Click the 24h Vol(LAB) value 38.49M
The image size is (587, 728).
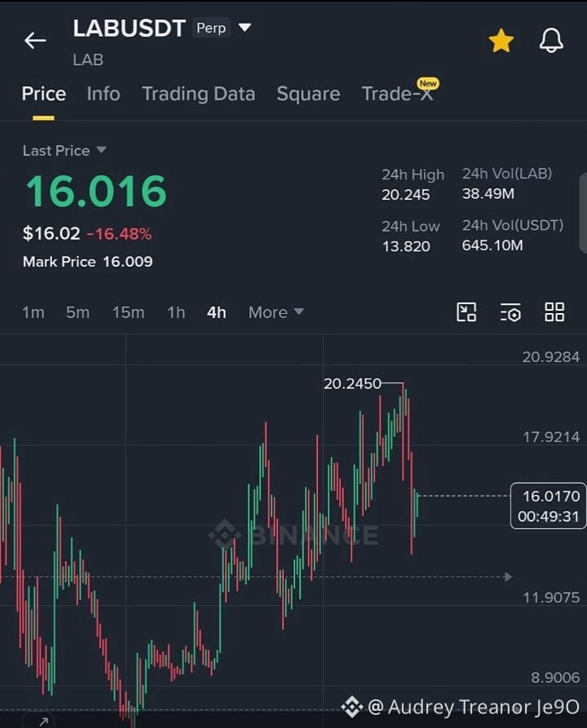click(488, 193)
